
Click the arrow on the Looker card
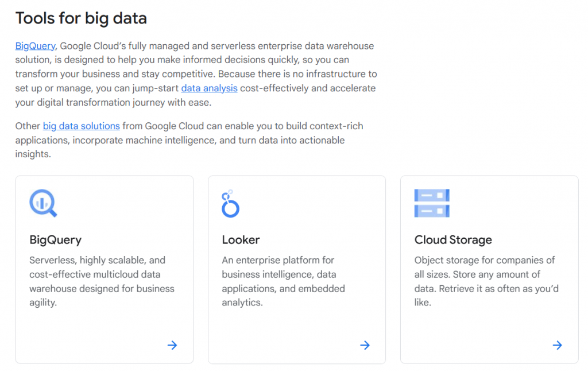(x=365, y=345)
